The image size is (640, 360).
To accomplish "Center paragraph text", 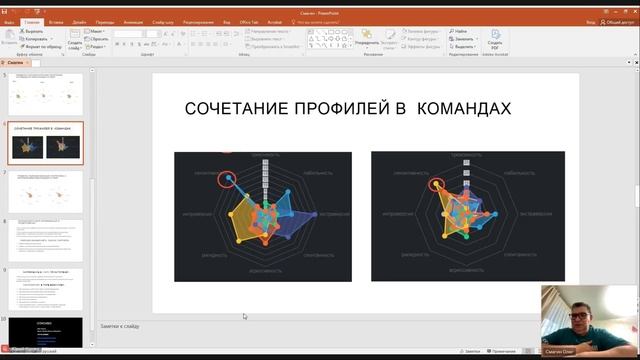I will pos(201,44).
